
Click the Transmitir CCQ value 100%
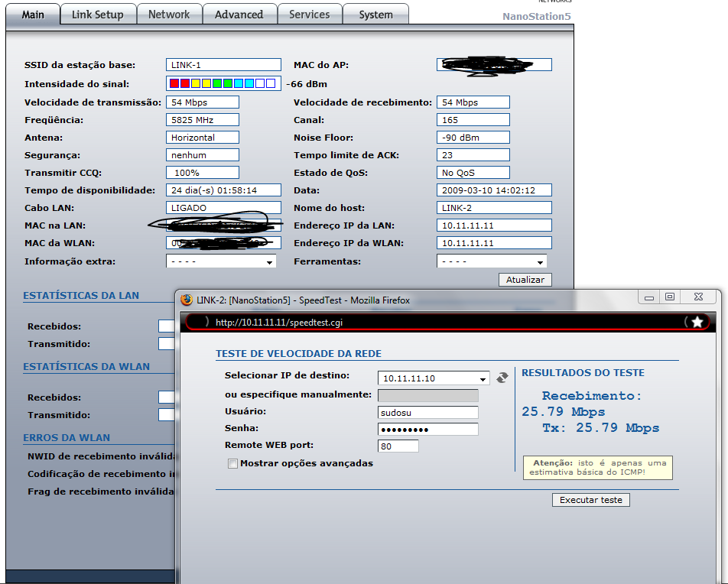coord(203,173)
